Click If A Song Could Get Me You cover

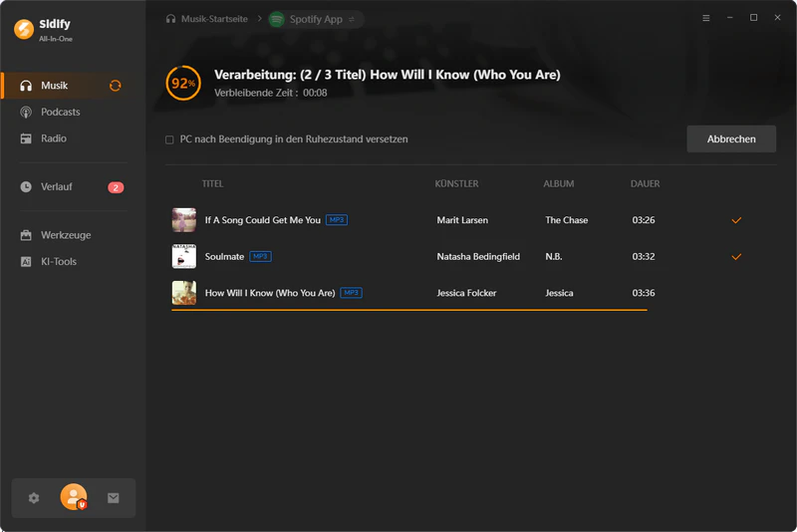(x=184, y=219)
